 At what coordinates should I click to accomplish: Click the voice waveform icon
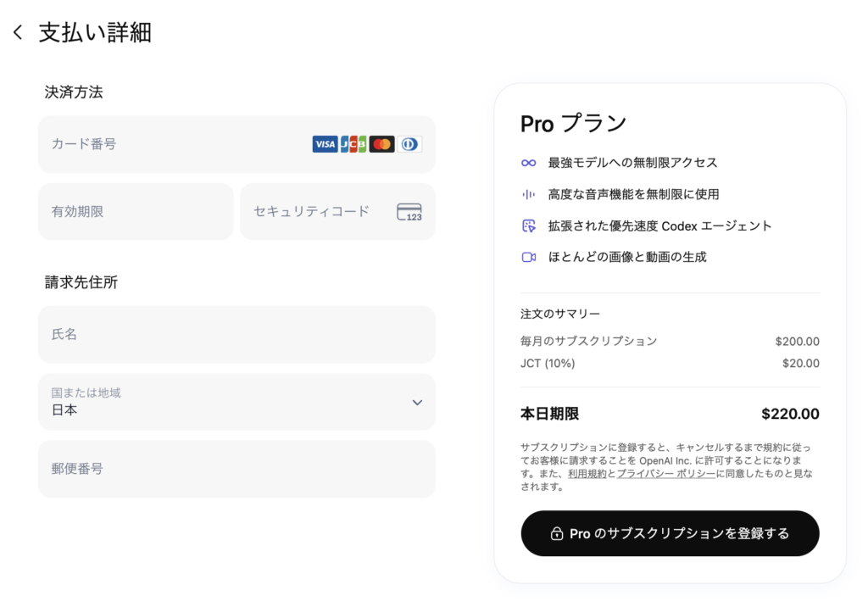[529, 194]
